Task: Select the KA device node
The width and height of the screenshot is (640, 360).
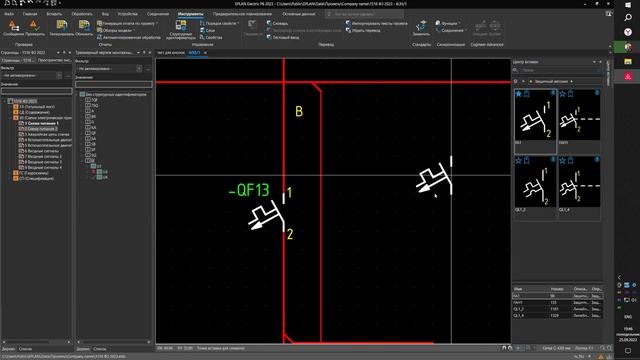Action: point(91,128)
